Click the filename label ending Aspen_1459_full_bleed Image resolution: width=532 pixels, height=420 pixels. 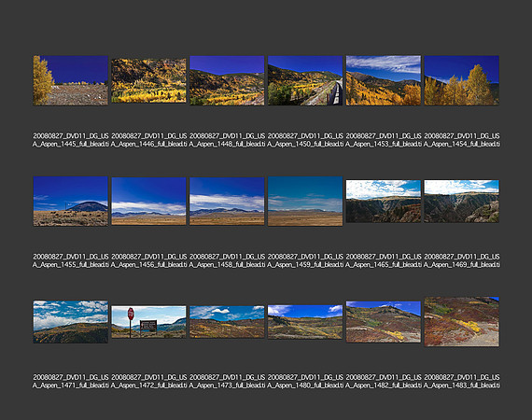305,260
